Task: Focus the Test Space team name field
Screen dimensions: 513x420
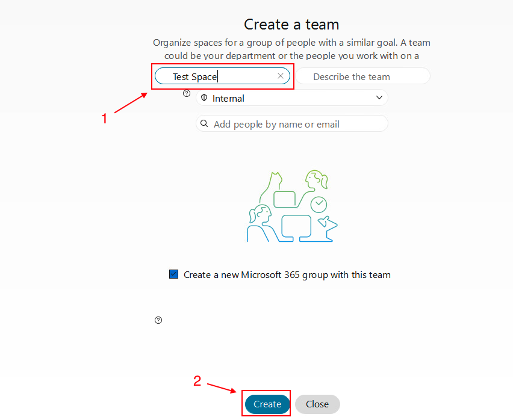Action: [x=217, y=76]
